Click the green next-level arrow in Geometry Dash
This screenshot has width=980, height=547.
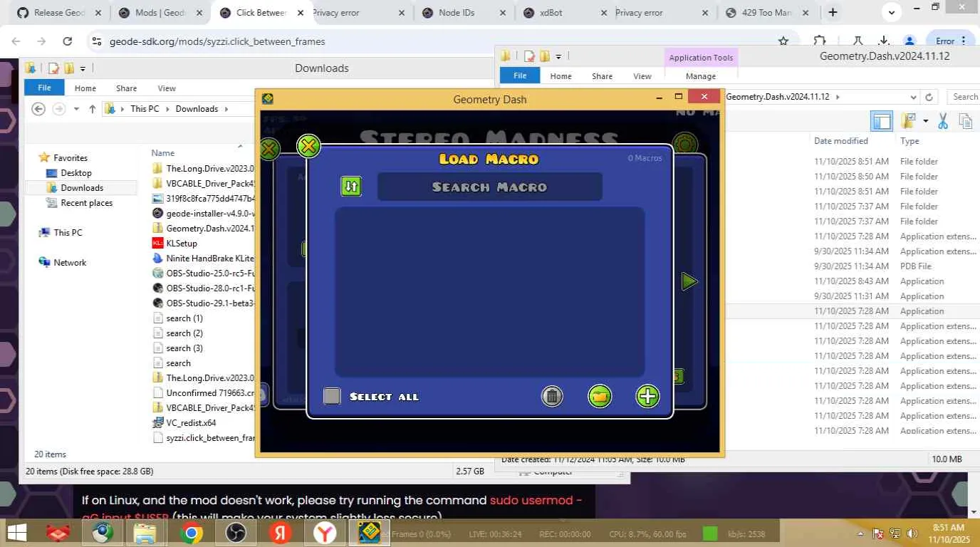(689, 281)
